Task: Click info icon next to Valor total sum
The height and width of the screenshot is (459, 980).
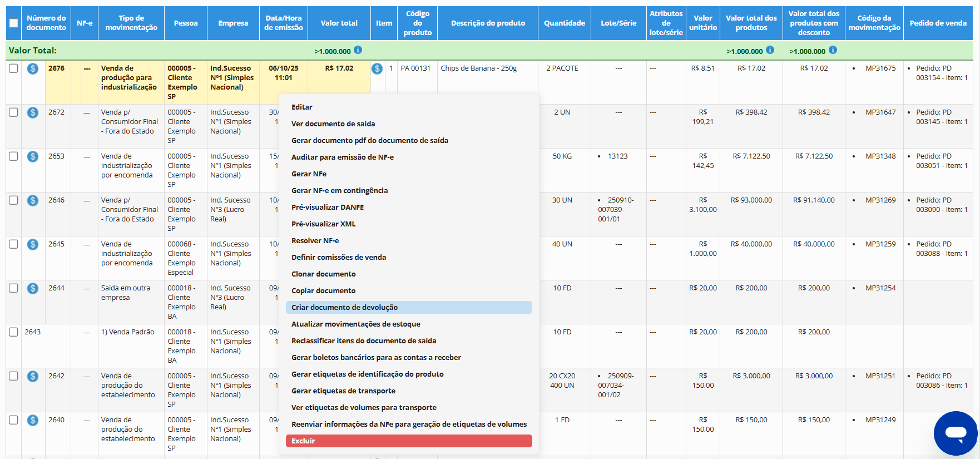Action: click(x=358, y=50)
